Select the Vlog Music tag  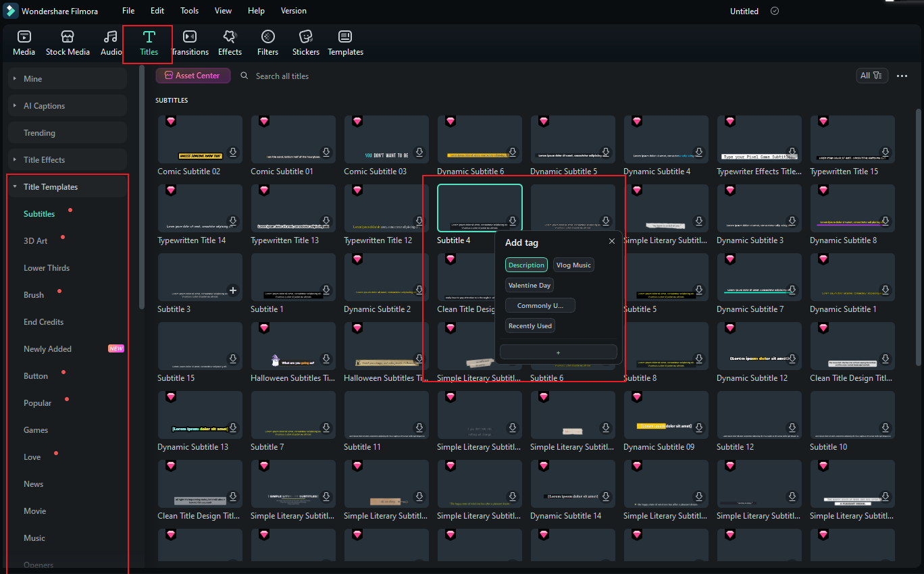(x=573, y=265)
